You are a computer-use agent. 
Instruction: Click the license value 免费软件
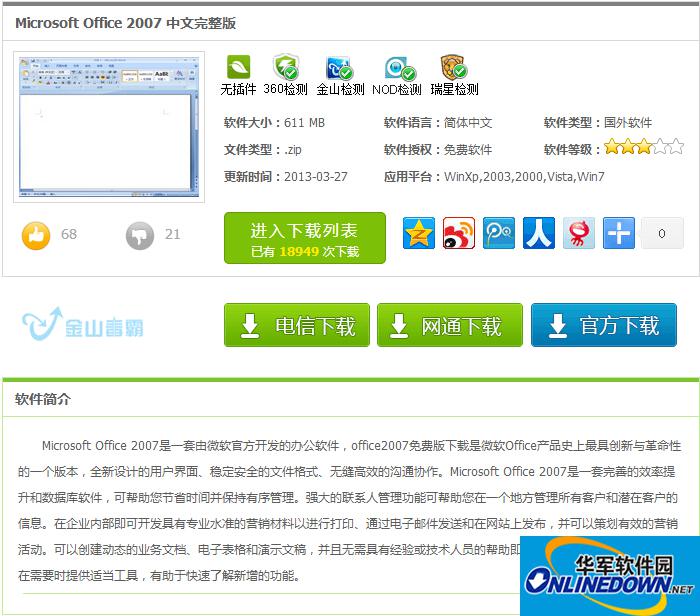pos(468,150)
